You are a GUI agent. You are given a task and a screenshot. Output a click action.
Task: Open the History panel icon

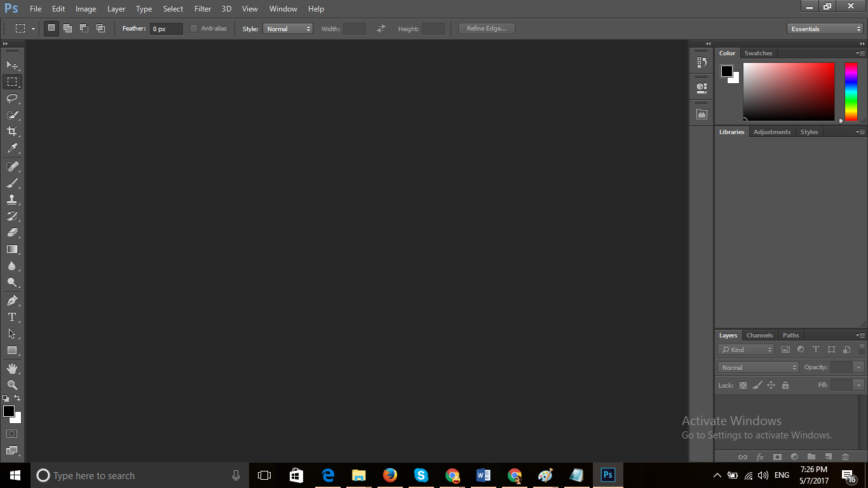[702, 62]
